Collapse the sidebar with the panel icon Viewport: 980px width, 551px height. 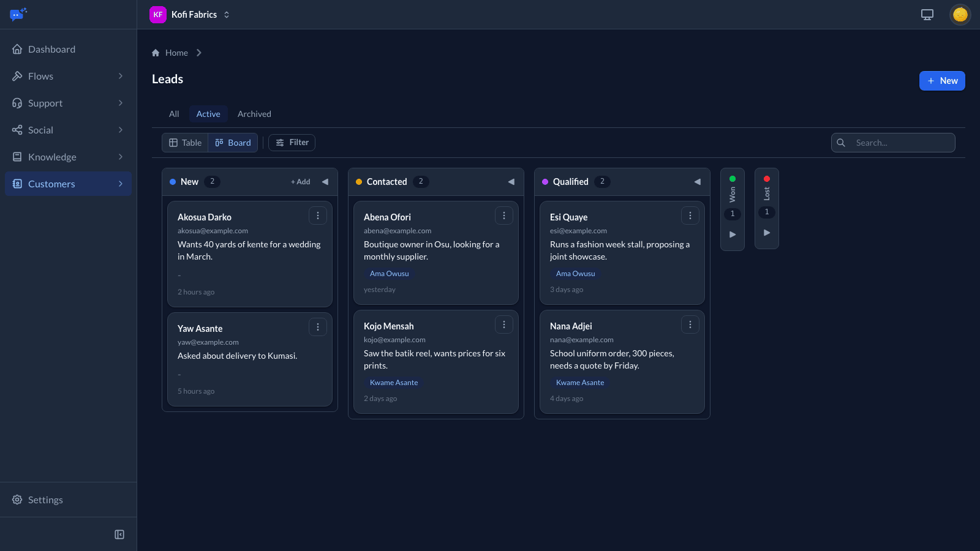click(x=119, y=534)
